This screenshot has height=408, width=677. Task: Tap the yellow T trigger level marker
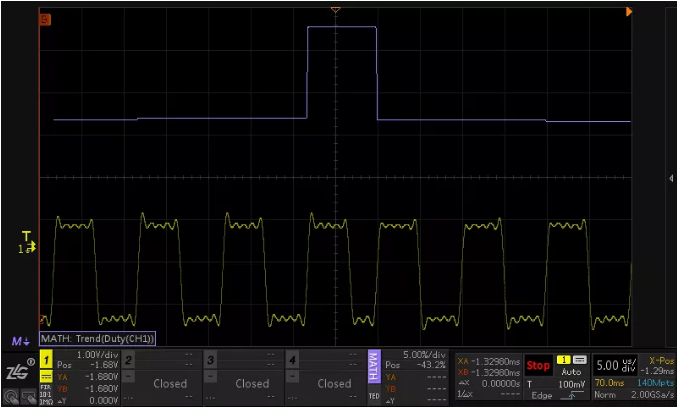coord(27,236)
